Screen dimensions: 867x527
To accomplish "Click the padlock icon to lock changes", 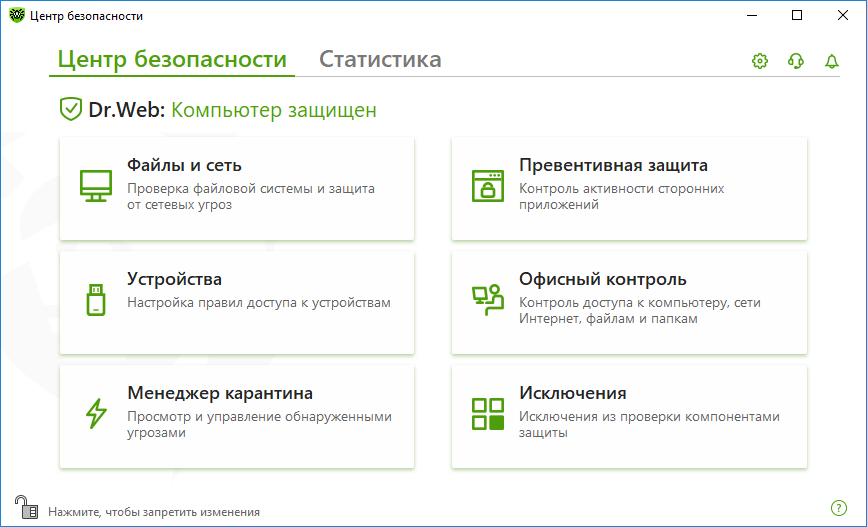I will click(x=26, y=507).
